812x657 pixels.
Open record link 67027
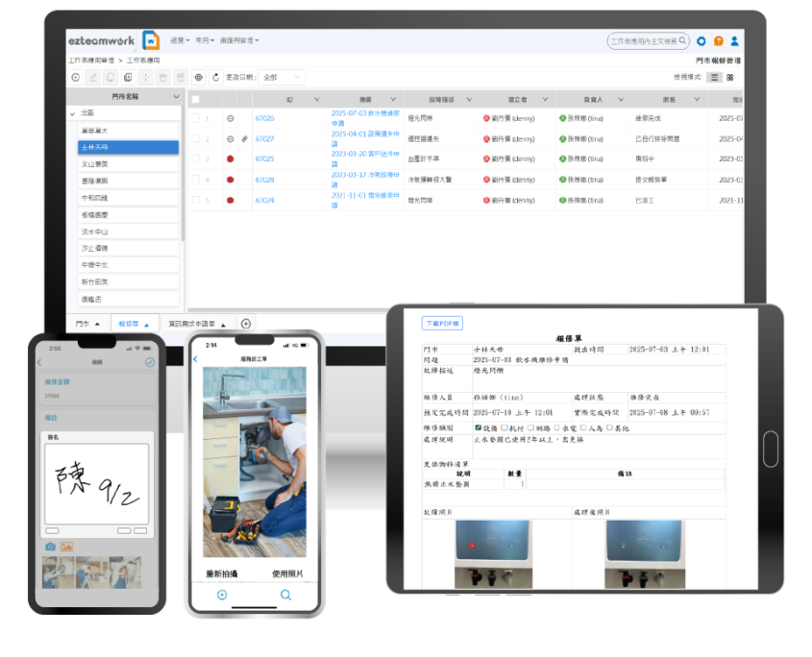coord(264,138)
